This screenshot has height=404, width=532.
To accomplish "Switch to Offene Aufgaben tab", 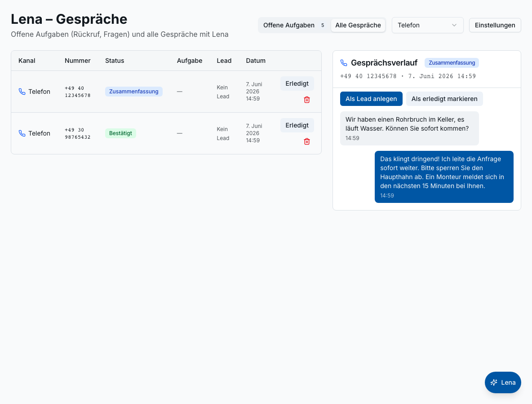I will 294,25.
